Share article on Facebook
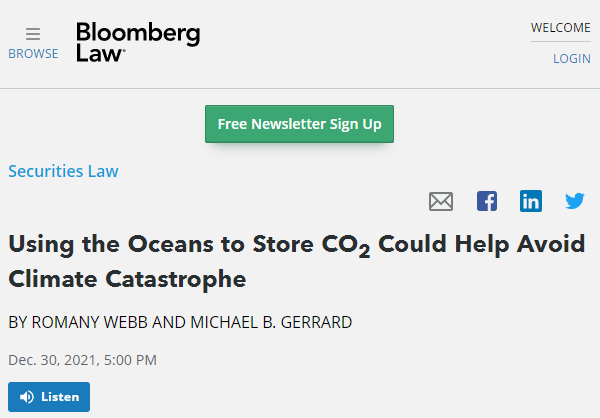This screenshot has height=418, width=600. pos(487,201)
